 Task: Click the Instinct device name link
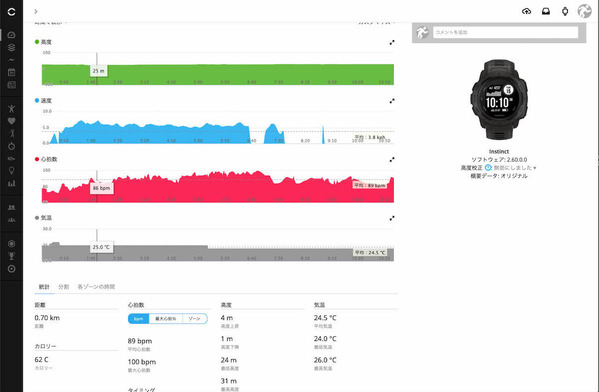tap(499, 152)
